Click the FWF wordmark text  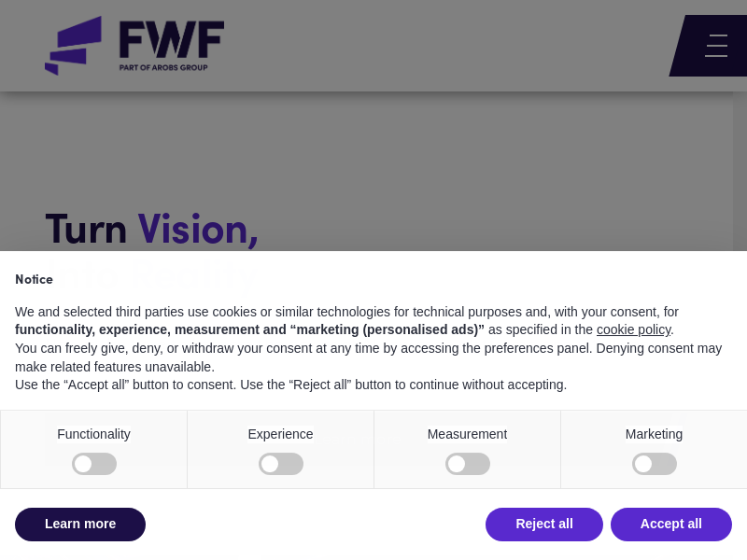[x=171, y=40]
